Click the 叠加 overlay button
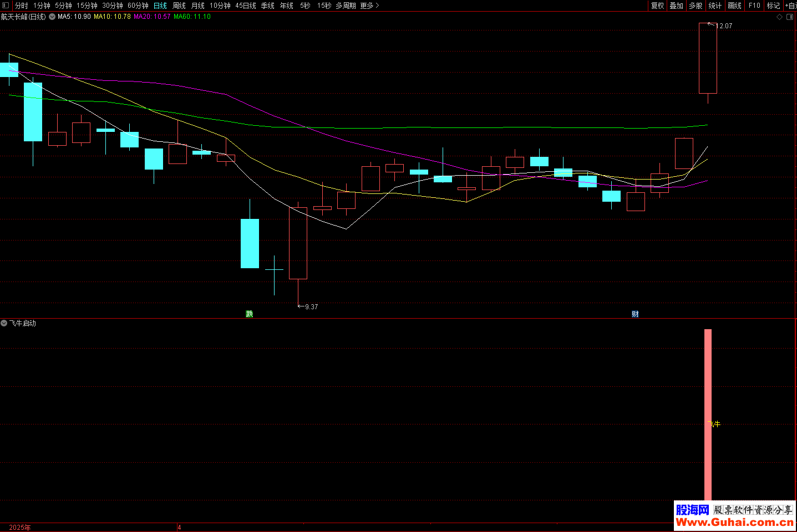The width and height of the screenshot is (797, 532). pyautogui.click(x=677, y=6)
